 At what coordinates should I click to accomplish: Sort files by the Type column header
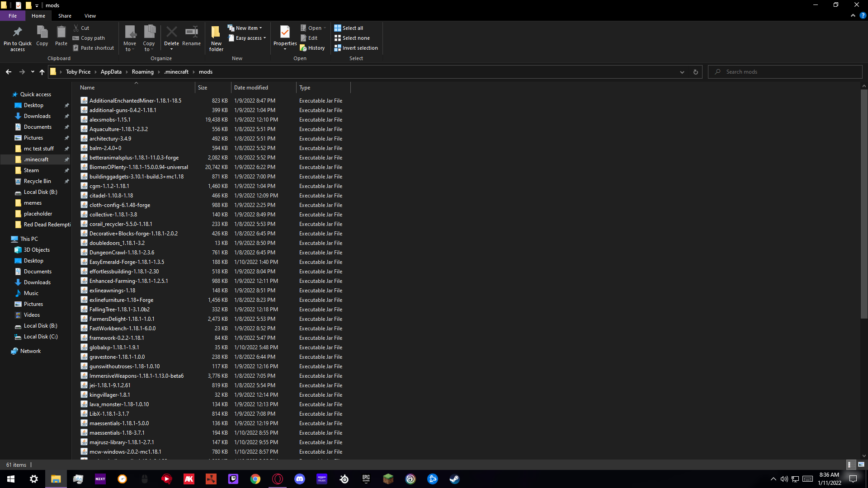click(323, 88)
